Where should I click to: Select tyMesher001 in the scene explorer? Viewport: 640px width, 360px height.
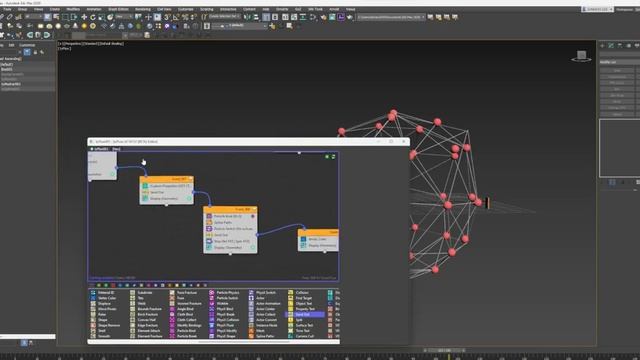coord(11,84)
